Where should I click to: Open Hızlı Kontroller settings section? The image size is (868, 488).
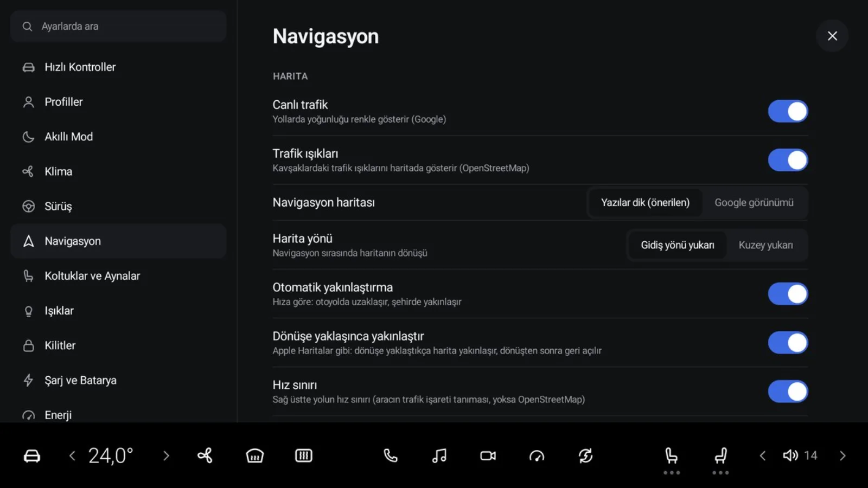click(x=118, y=67)
